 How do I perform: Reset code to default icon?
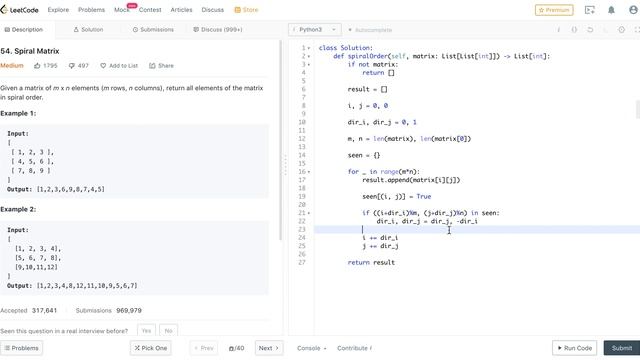[590, 30]
